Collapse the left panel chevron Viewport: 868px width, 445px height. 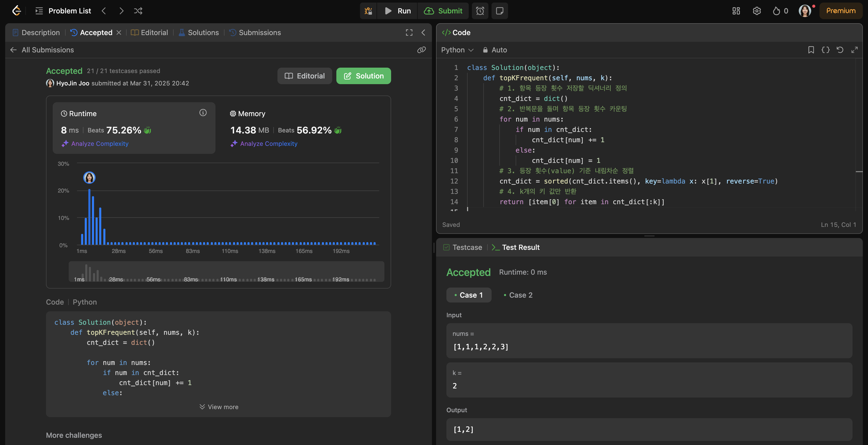(423, 32)
